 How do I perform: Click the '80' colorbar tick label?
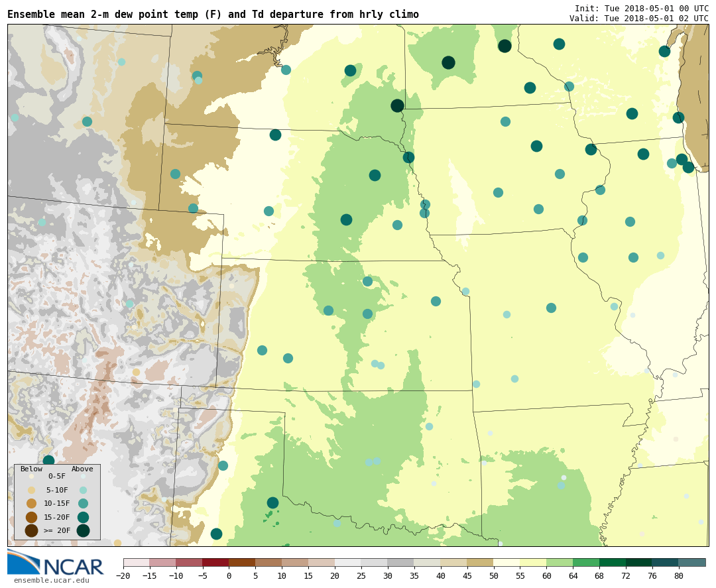click(x=679, y=575)
